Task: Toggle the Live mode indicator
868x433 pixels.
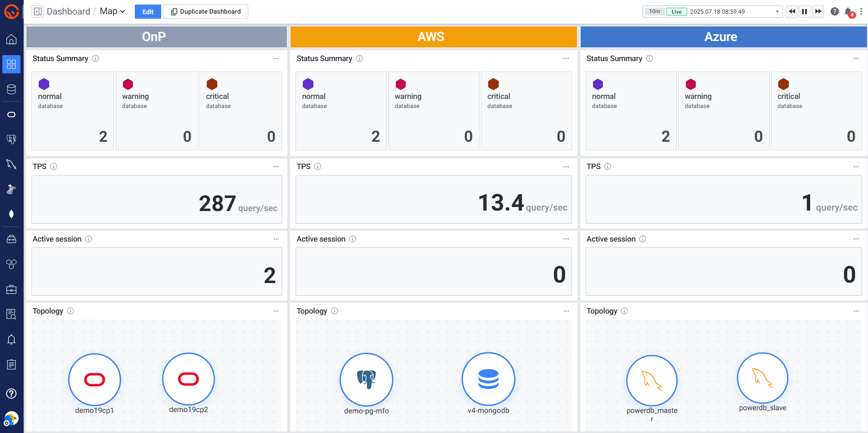Action: pos(677,11)
